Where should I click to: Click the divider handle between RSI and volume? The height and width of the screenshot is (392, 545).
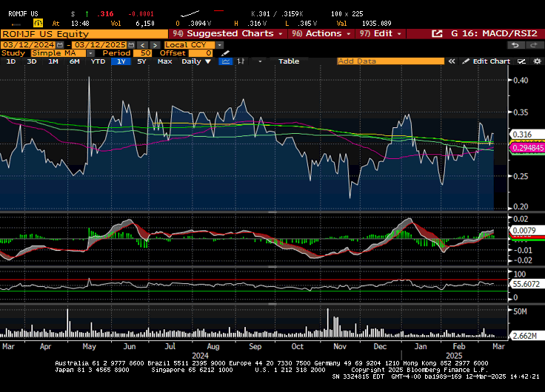pyautogui.click(x=272, y=304)
